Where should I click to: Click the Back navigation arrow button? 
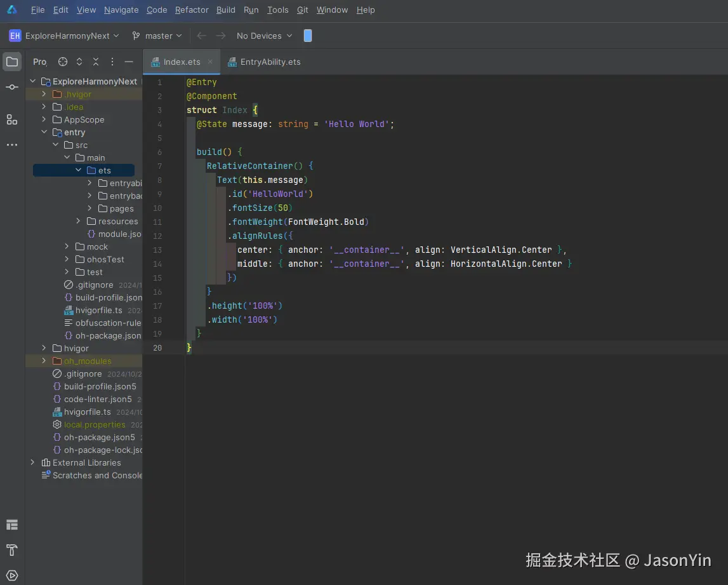(201, 36)
